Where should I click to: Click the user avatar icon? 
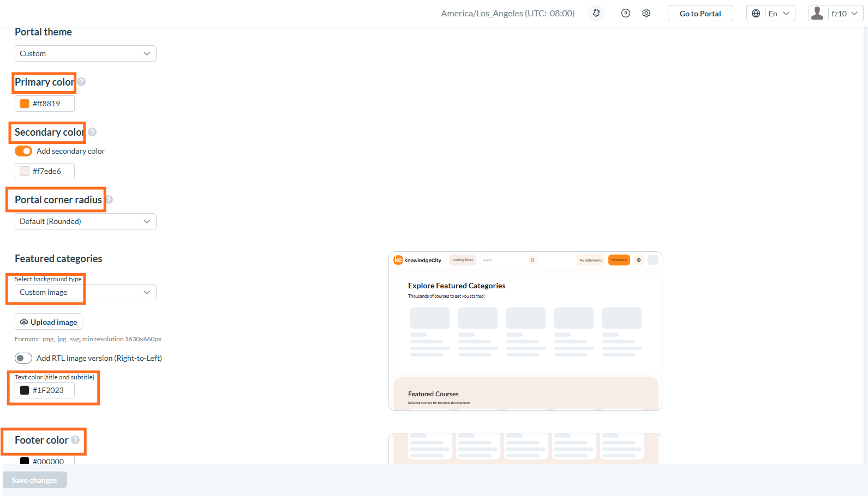tap(817, 13)
